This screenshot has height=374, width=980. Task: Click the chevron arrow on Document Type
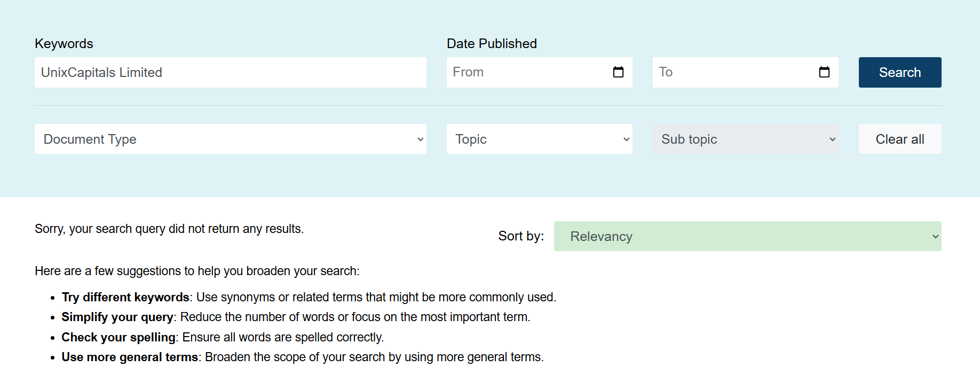(420, 139)
